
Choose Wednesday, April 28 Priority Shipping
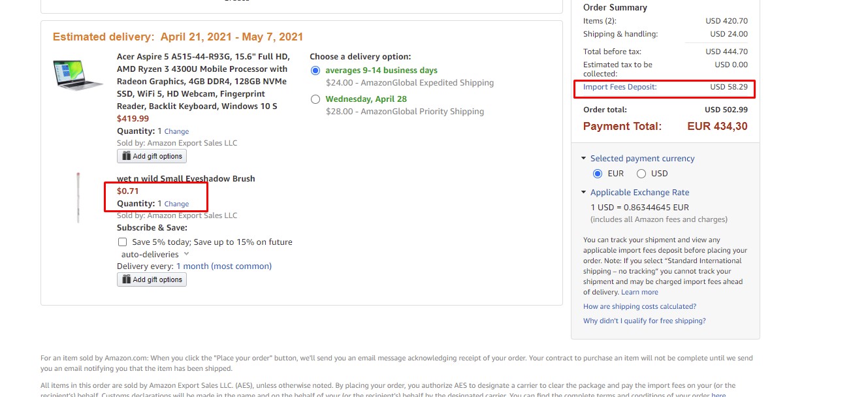[316, 99]
